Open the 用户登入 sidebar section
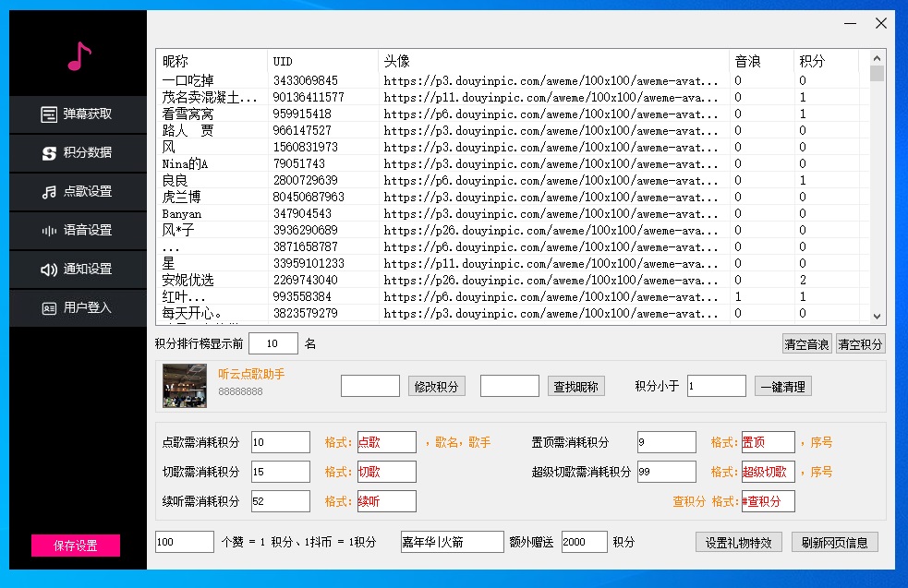Viewport: 908px width, 588px height. 78,308
